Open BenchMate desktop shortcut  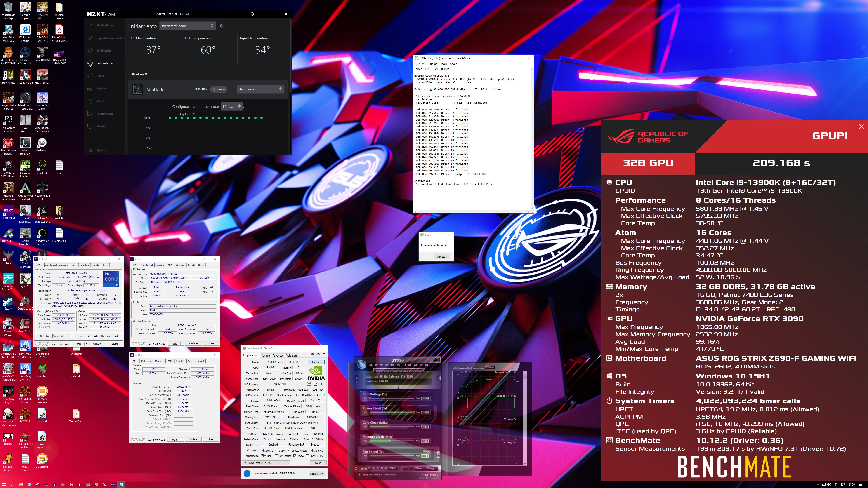tap(8, 77)
